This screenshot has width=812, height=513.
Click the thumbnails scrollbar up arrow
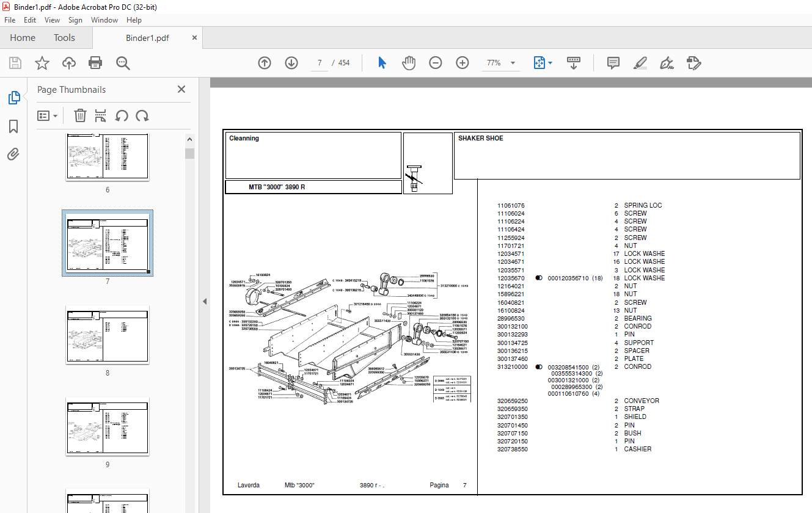click(x=189, y=140)
